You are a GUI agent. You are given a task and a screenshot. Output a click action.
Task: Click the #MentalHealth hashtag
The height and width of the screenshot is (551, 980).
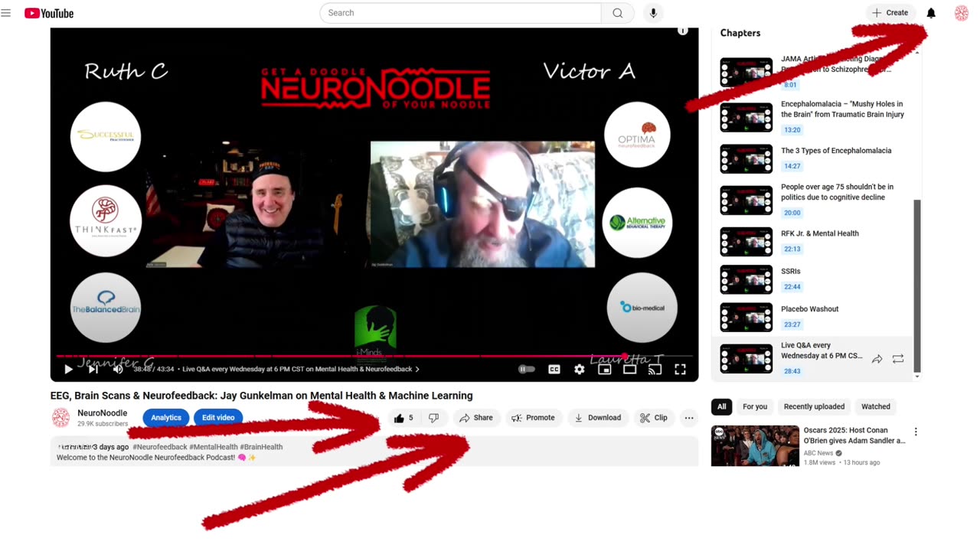tap(213, 447)
